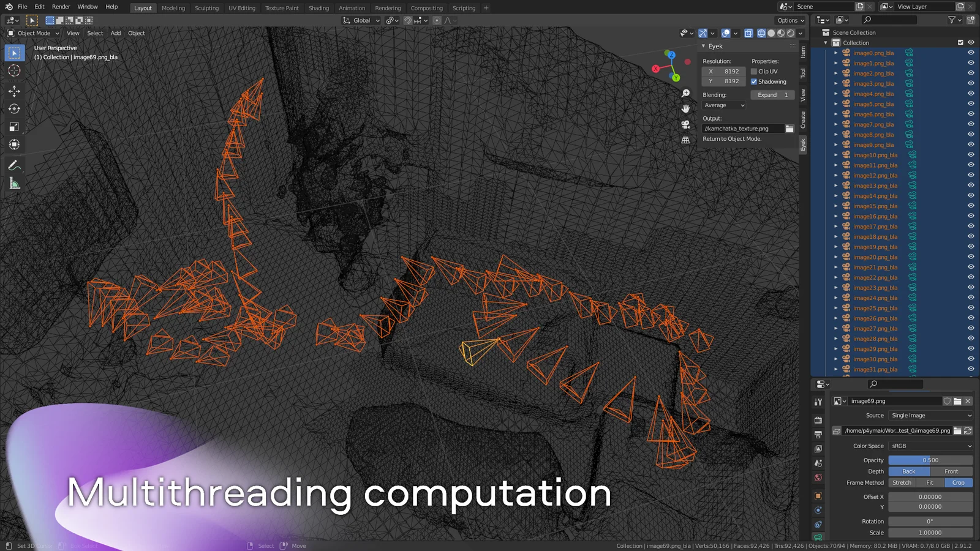Open the Blending Average dropdown

724,105
